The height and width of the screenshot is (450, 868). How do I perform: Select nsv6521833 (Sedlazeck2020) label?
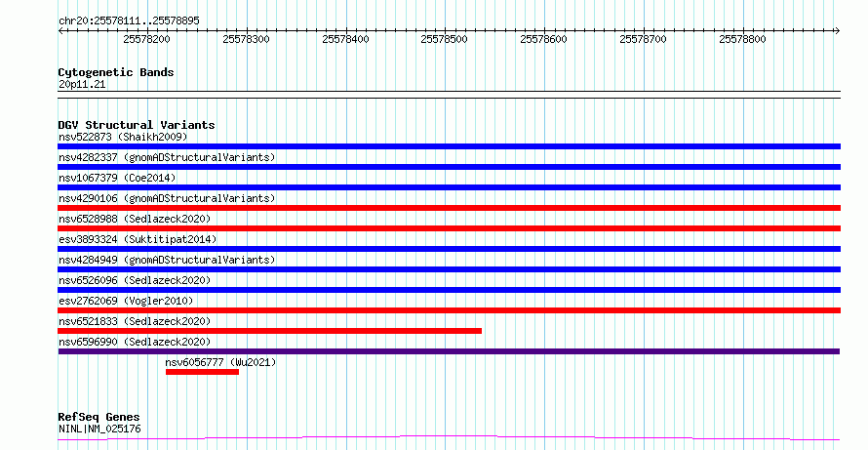click(x=135, y=321)
